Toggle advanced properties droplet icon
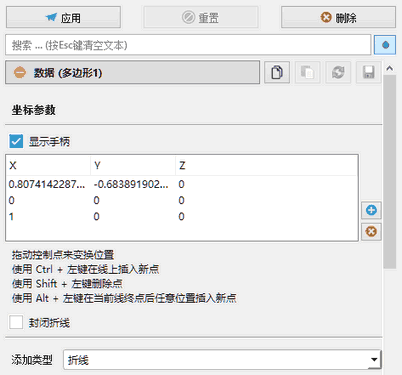The width and height of the screenshot is (402, 375). tap(385, 45)
